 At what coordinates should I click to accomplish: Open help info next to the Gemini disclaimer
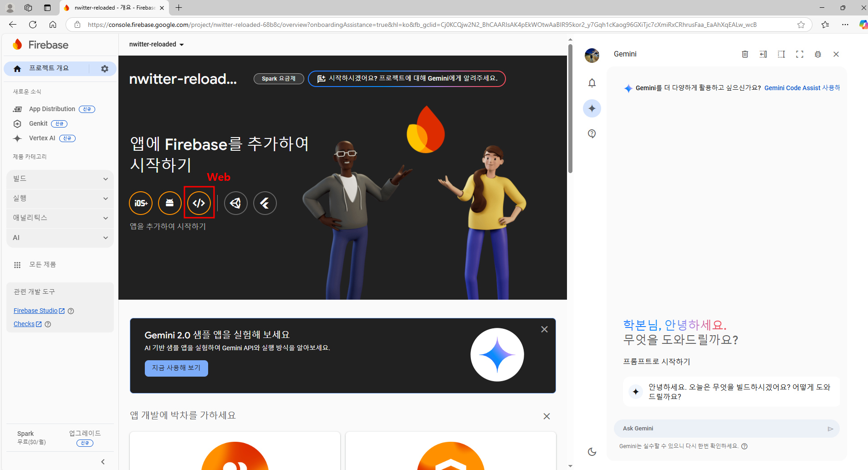click(x=745, y=446)
